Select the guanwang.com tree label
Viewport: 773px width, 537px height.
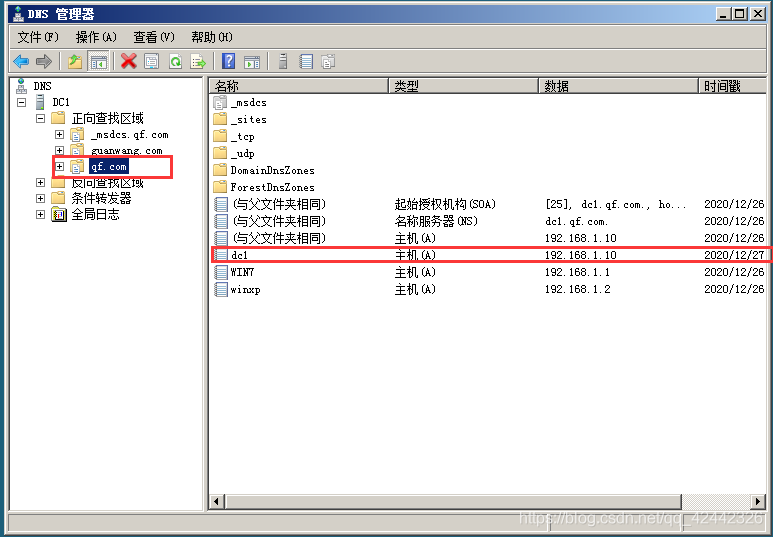[x=127, y=150]
